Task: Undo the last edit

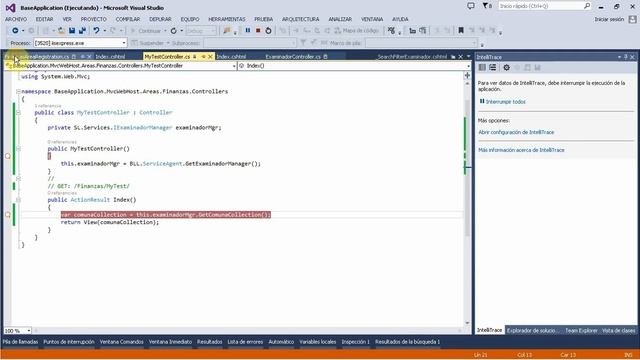Action: click(96, 31)
